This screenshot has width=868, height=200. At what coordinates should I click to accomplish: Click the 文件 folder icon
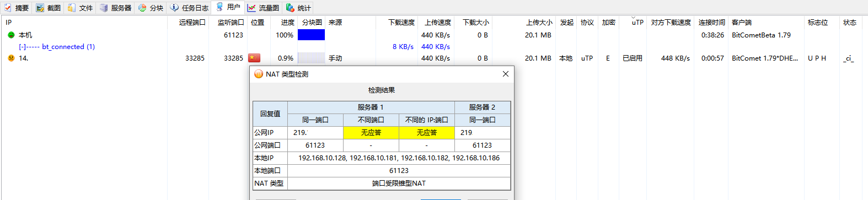point(72,8)
